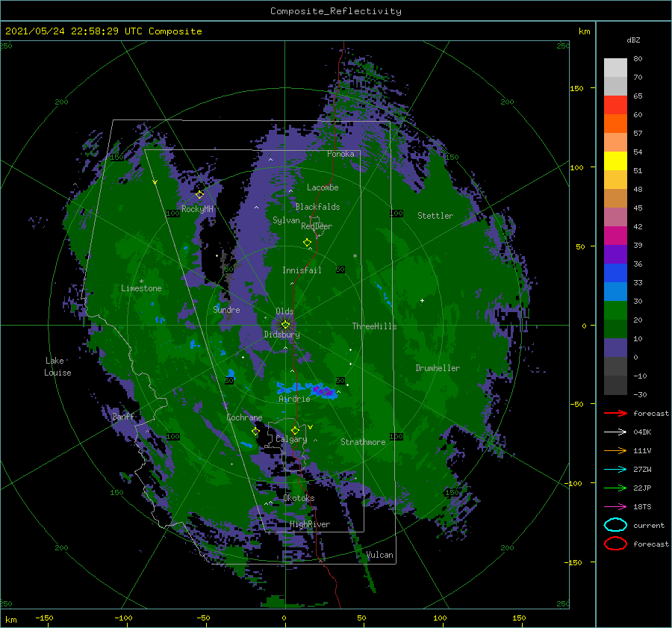Select the light blue 30-33 dBZ swatch
This screenshot has height=628, width=672.
(x=615, y=291)
